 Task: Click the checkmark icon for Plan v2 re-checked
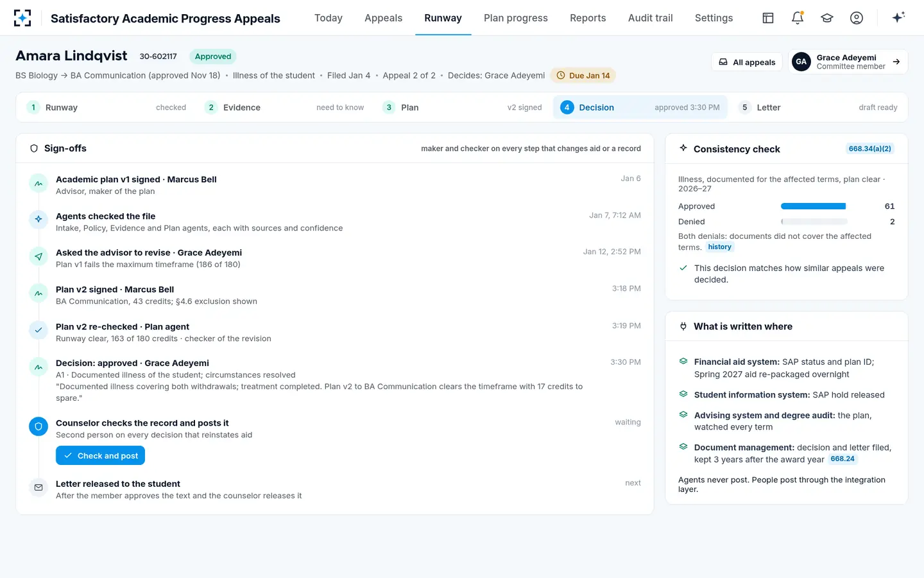(38, 330)
